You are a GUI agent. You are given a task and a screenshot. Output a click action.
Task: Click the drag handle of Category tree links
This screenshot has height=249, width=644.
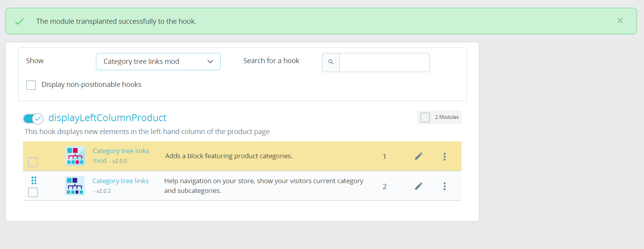tap(34, 180)
